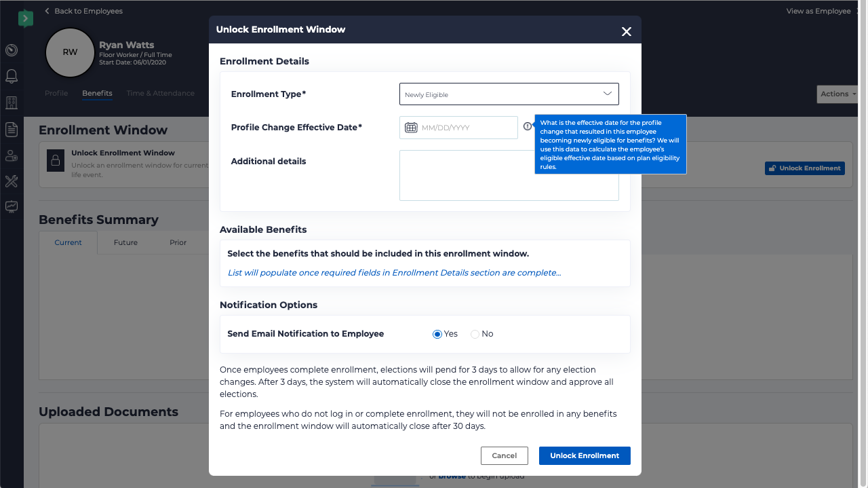
Task: Click the tools (wrench) sidebar icon
Action: pyautogui.click(x=11, y=181)
